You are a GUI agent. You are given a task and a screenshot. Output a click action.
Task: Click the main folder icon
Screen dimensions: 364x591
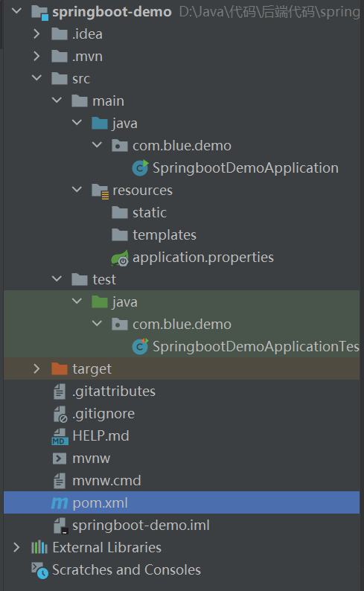pyautogui.click(x=80, y=101)
